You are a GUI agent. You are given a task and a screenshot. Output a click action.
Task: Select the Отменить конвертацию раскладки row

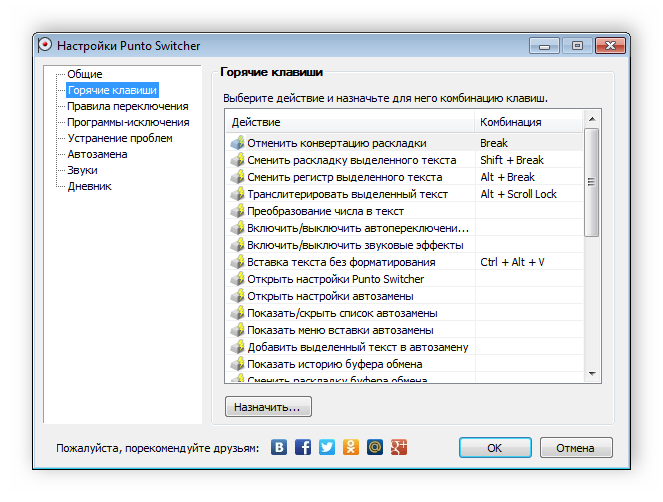pos(404,143)
